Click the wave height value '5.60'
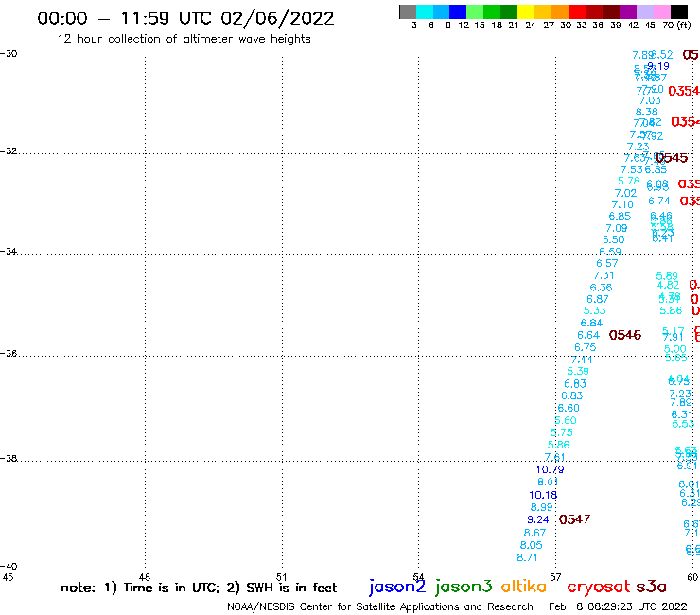This screenshot has width=700, height=615. pyautogui.click(x=566, y=420)
